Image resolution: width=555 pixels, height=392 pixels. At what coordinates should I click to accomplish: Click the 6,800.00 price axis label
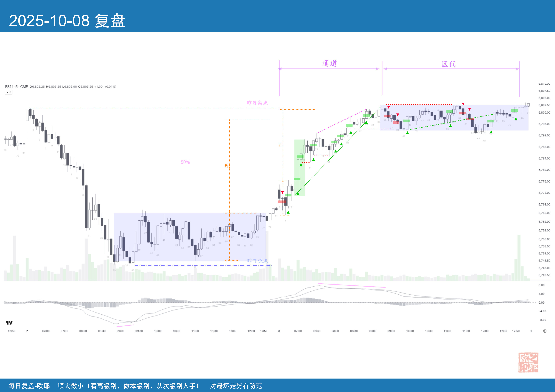(544, 113)
